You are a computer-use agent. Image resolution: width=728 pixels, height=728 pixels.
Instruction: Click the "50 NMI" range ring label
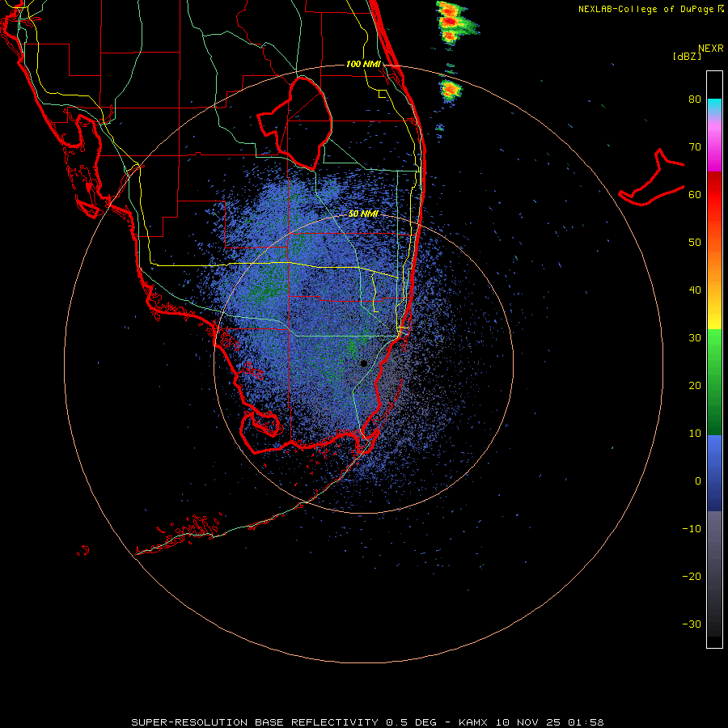coord(363,214)
